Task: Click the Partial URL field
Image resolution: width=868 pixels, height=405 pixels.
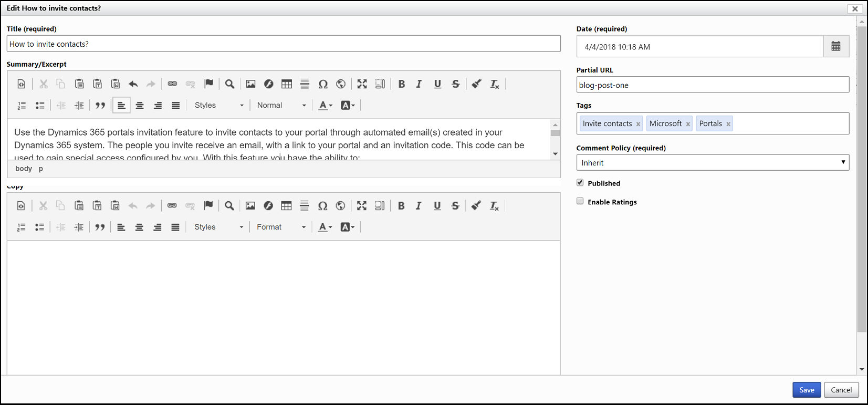Action: click(713, 85)
